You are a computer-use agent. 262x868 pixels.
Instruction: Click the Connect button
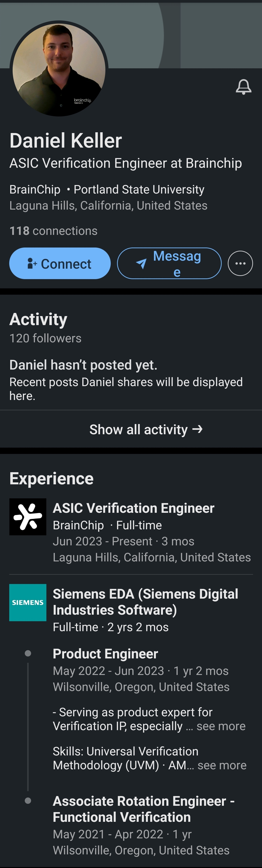(60, 264)
